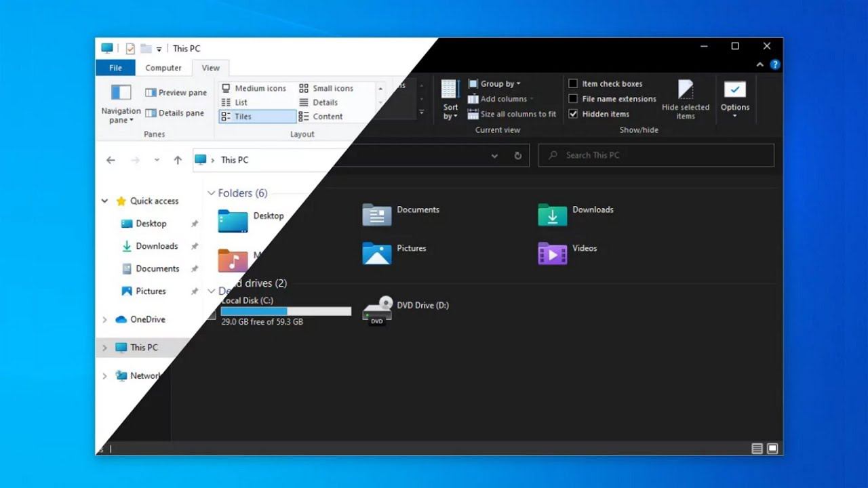
Task: Click the New folder quick access icon
Action: click(x=146, y=49)
